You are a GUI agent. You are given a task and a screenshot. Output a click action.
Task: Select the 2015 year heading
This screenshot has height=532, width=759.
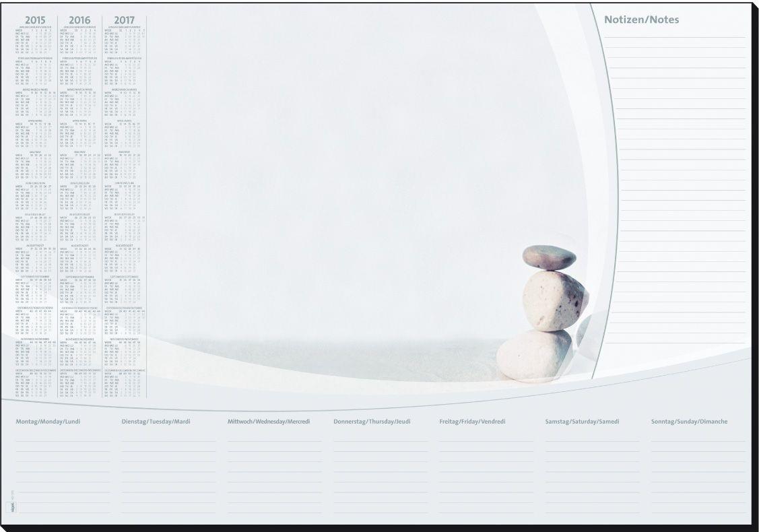pos(35,20)
